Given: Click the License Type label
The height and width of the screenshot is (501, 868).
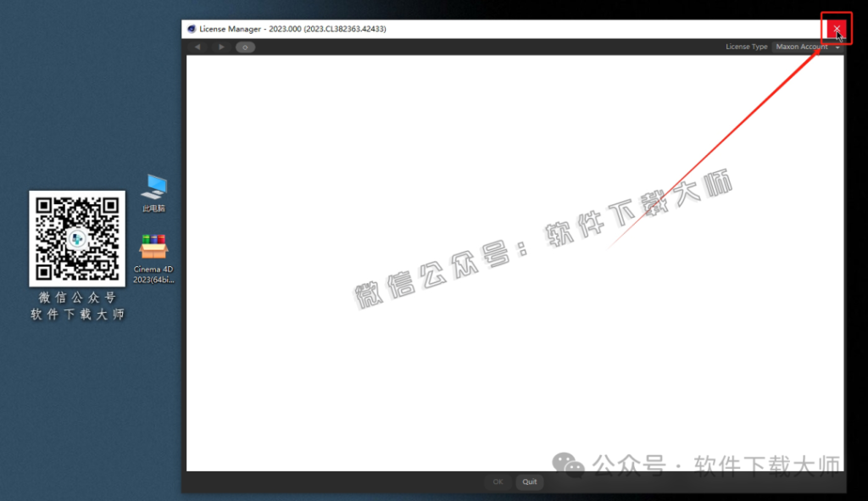Looking at the screenshot, I should (x=746, y=47).
